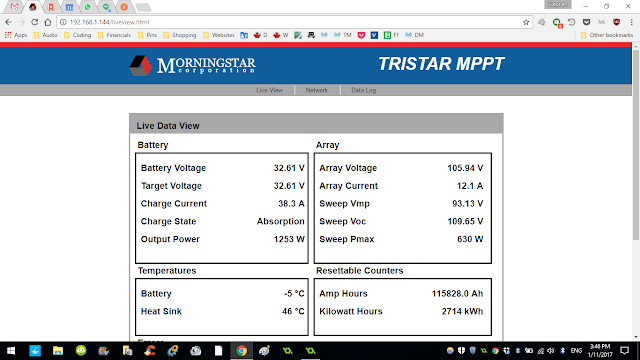The width and height of the screenshot is (640, 360).
Task: Click the red shield uBlock extension icon
Action: pos(616,22)
